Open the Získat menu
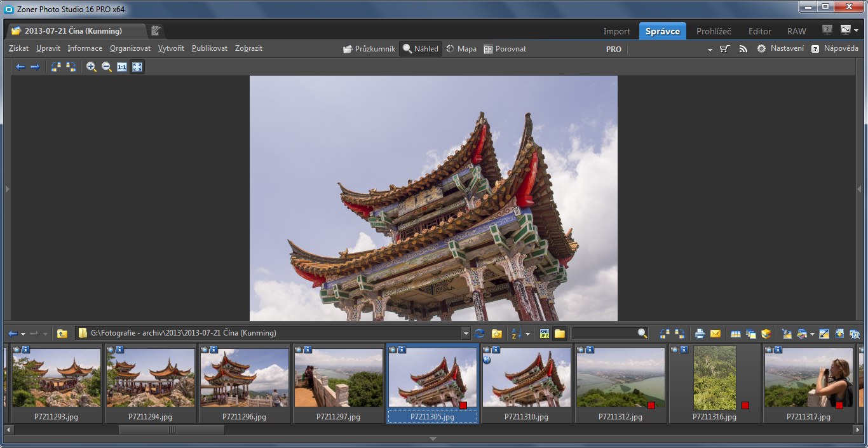Viewport: 868px width, 448px height. click(x=19, y=48)
